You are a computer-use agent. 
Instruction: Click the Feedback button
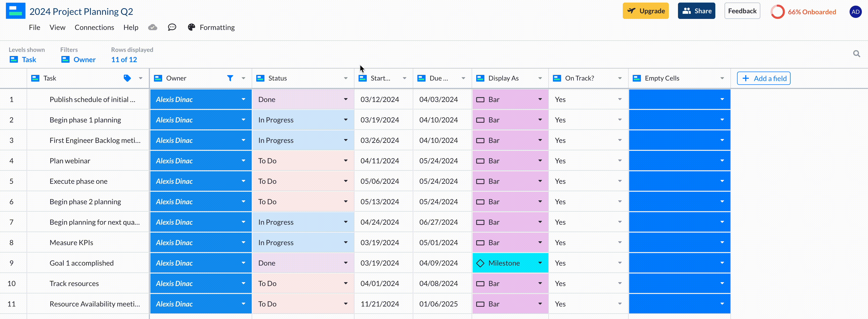tap(742, 10)
